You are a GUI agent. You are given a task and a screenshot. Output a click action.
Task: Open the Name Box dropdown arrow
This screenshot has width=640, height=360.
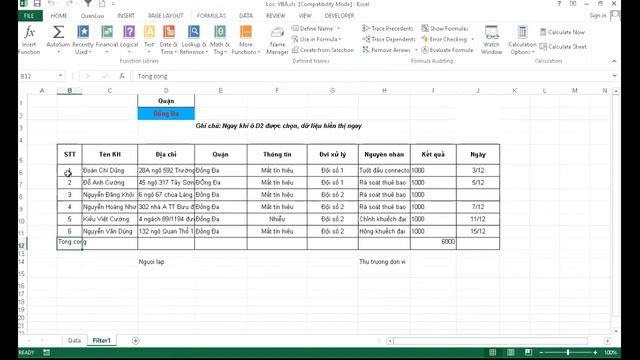[60, 76]
